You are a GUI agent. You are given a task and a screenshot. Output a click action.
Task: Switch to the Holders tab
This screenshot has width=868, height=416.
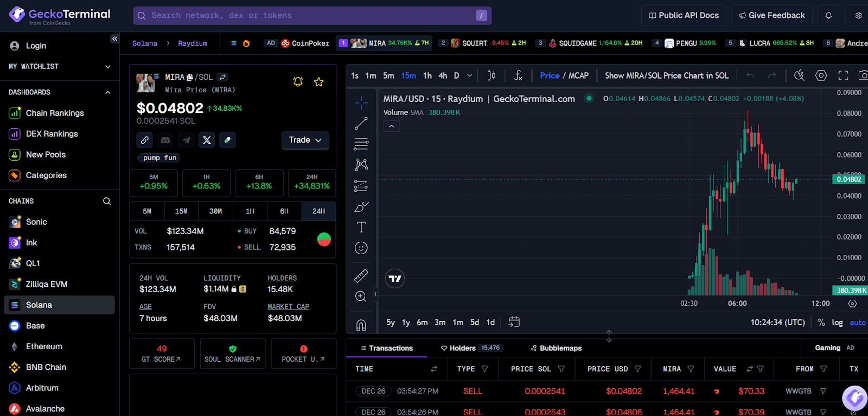(471, 348)
